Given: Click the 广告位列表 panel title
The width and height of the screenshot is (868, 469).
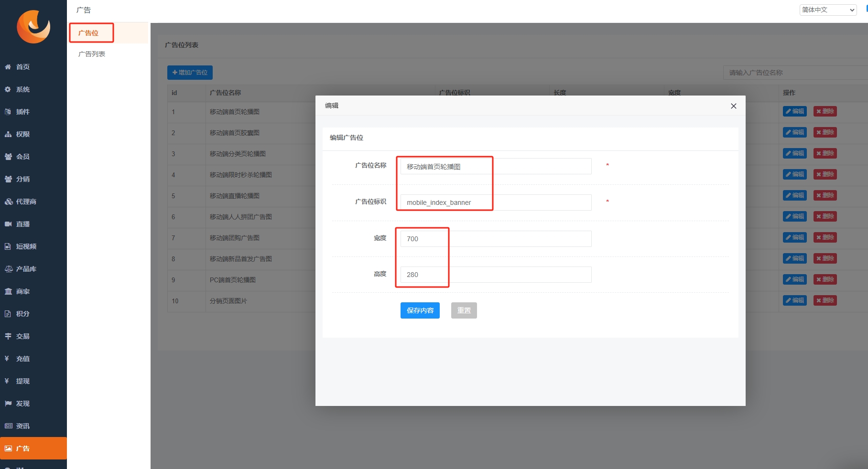Looking at the screenshot, I should (x=182, y=45).
